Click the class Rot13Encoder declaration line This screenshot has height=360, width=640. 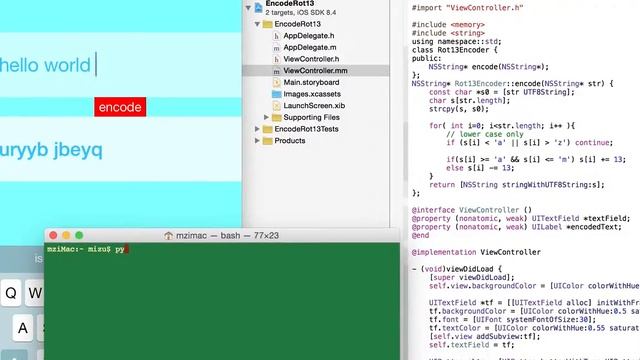tap(455, 50)
